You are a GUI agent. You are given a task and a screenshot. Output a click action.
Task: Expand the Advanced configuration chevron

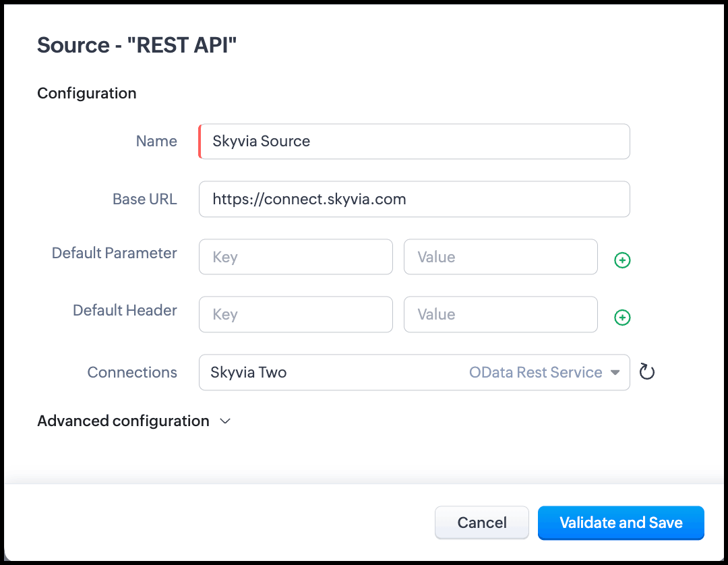tap(225, 421)
